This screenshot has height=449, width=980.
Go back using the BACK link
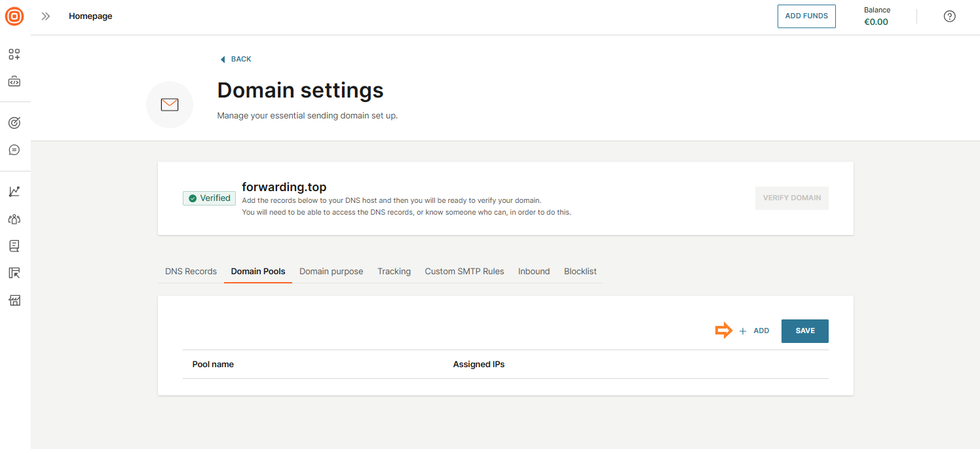[x=236, y=59]
